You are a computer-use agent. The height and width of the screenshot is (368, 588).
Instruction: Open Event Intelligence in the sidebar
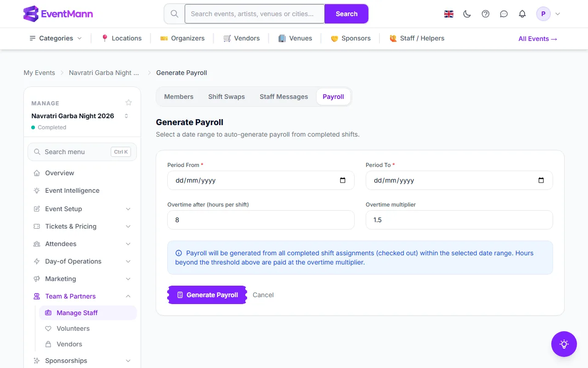click(x=82, y=190)
